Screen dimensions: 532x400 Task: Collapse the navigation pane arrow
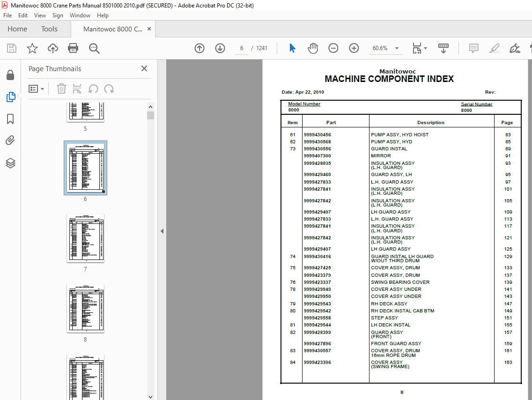tap(162, 231)
